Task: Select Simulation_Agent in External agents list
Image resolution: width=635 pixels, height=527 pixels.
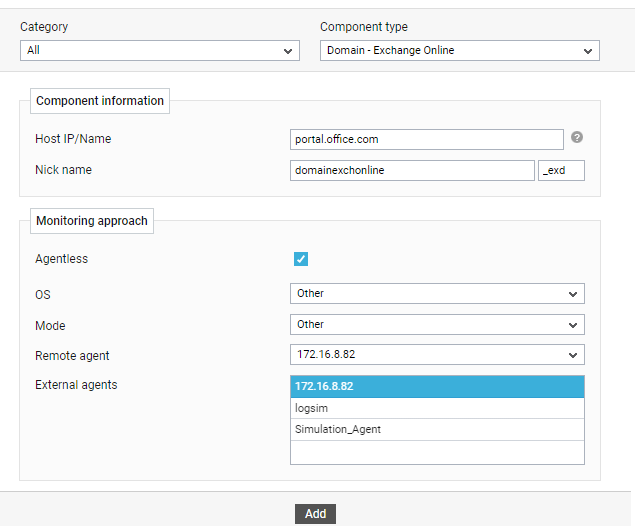Action: pos(437,429)
